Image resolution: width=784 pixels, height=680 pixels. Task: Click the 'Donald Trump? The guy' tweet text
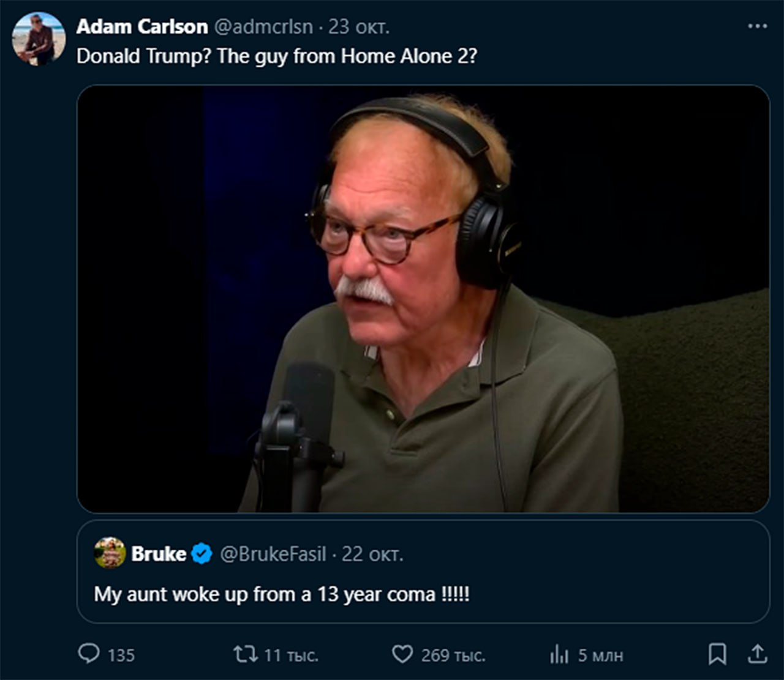pos(276,56)
